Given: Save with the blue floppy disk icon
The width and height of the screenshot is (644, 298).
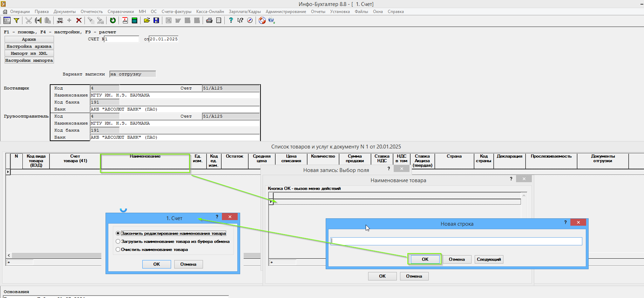Looking at the screenshot, I should coord(156,20).
